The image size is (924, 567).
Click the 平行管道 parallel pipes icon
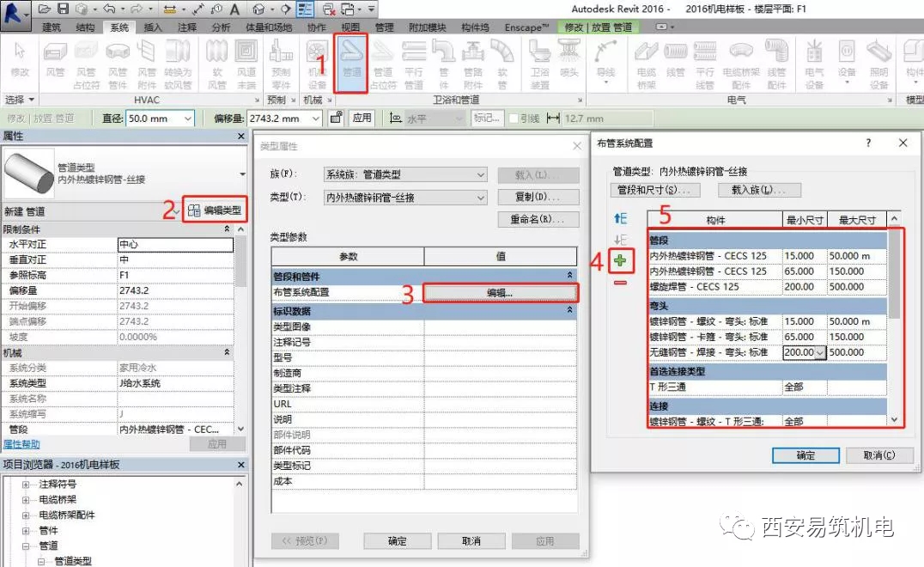tap(414, 64)
